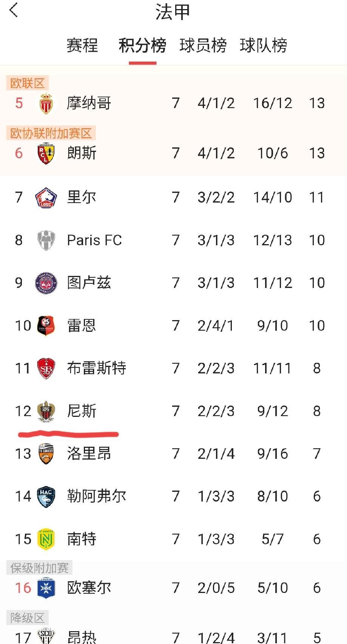Viewport: 347px width, 644px height.
Task: Open the 球队榜 tab
Action: coord(263,46)
